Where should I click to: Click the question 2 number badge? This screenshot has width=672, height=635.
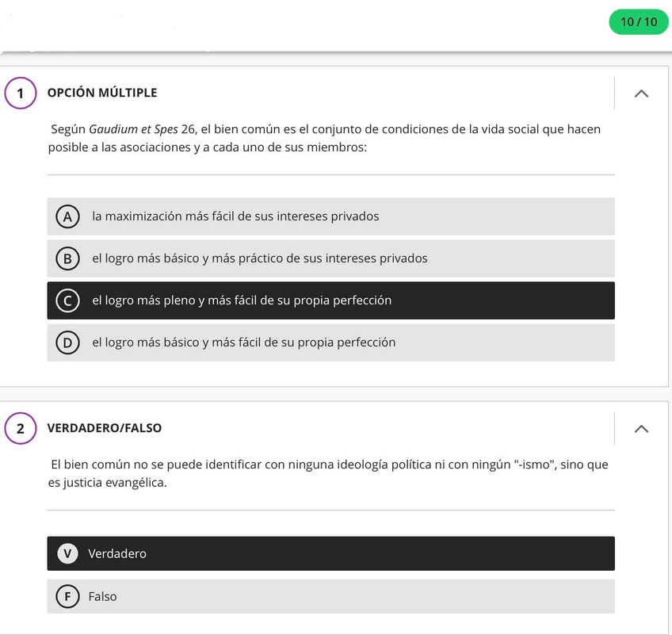tap(21, 429)
